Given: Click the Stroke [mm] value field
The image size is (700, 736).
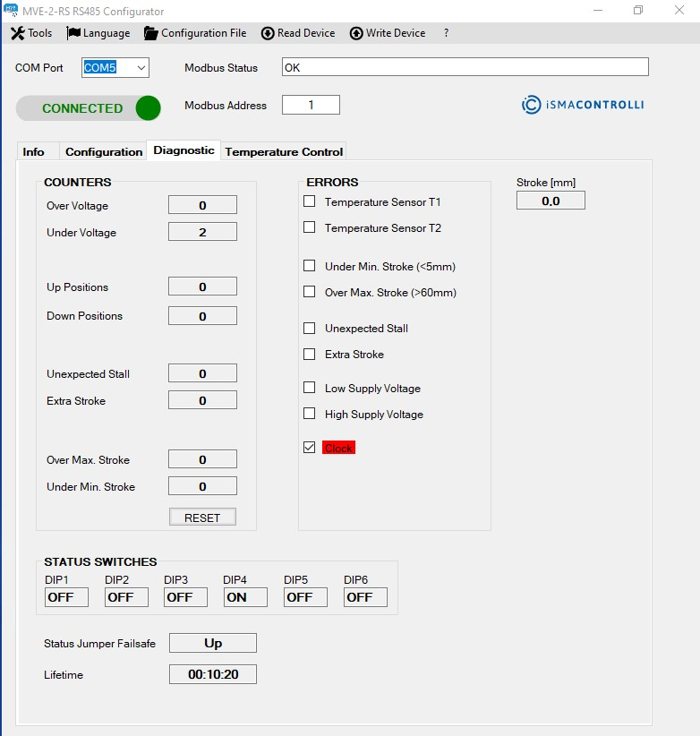Looking at the screenshot, I should pyautogui.click(x=551, y=201).
